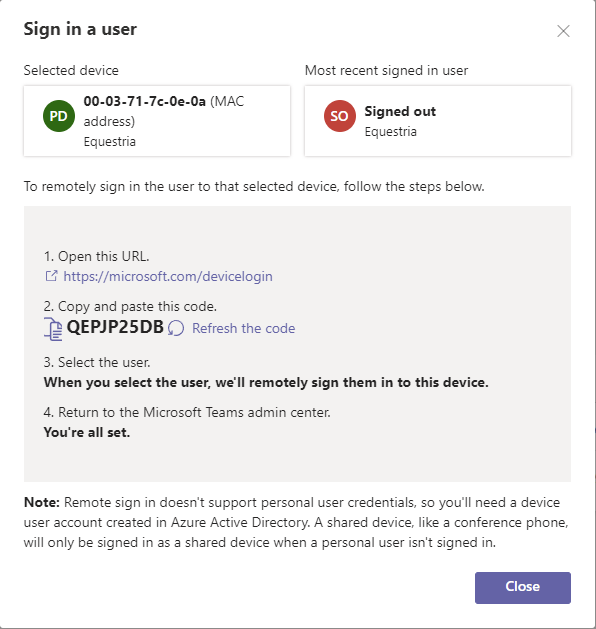Click the 'Sign in a user' heading
Image resolution: width=596 pixels, height=629 pixels.
click(80, 29)
